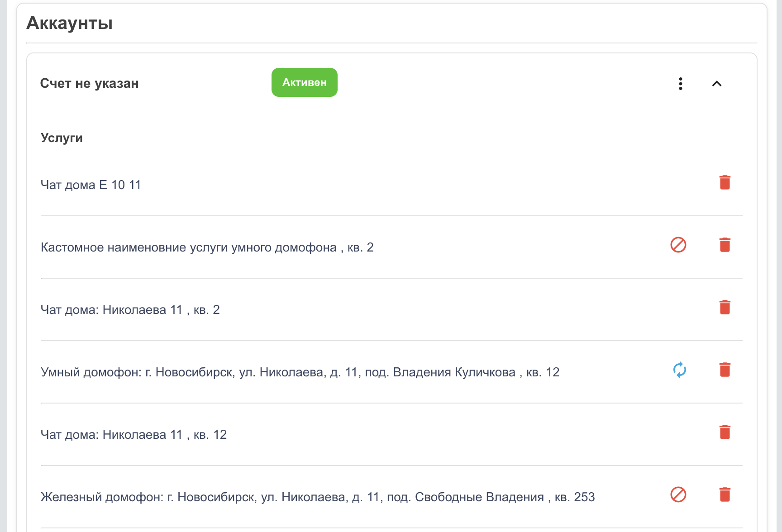Delete the 'Кастомное наименовние услуги' row

click(725, 245)
